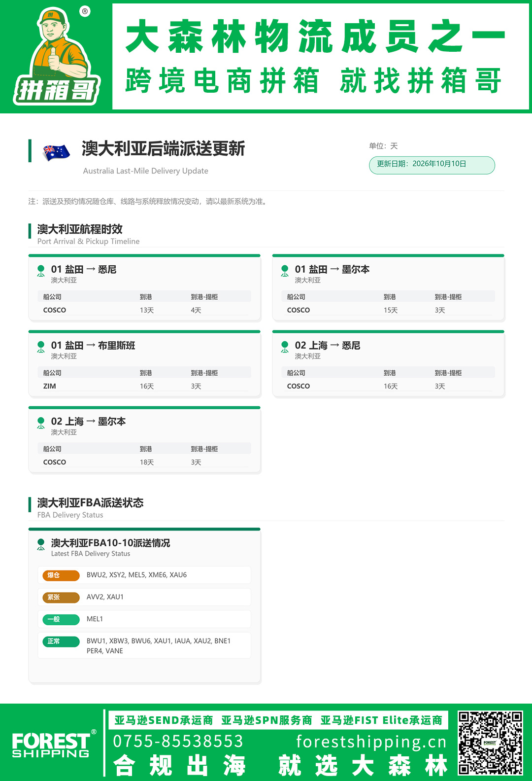This screenshot has height=781, width=532.
Task: Click warehouse list AVV2, XAU1
Action: pyautogui.click(x=105, y=597)
